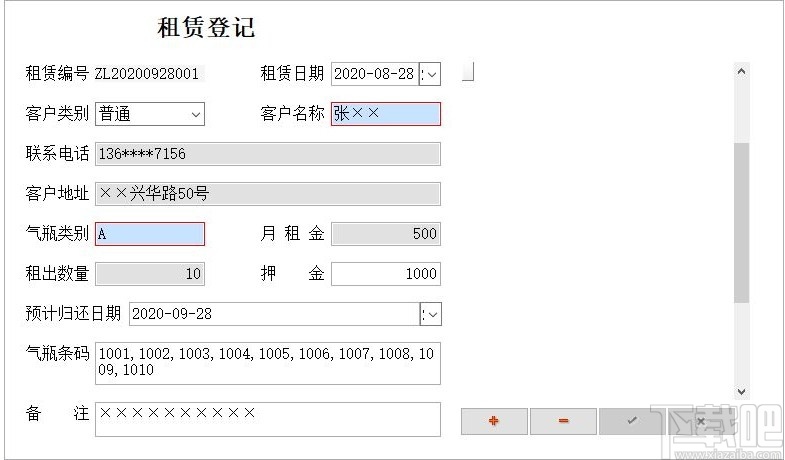Click the 租出数量 field showing 10
This screenshot has width=785, height=460.
click(150, 274)
